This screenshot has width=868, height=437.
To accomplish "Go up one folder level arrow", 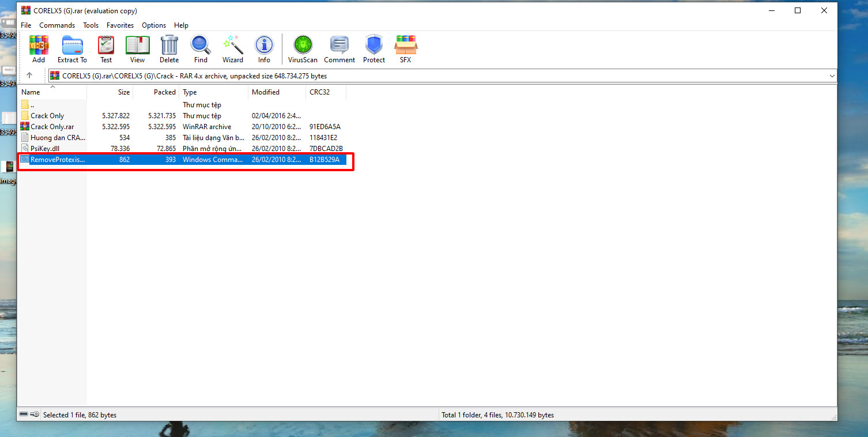I will point(29,76).
